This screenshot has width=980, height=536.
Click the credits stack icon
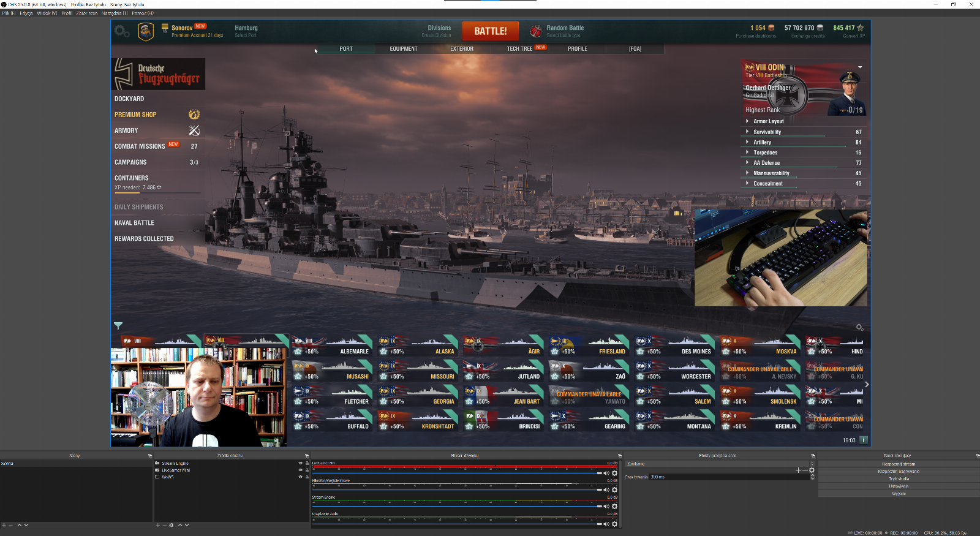tap(820, 28)
